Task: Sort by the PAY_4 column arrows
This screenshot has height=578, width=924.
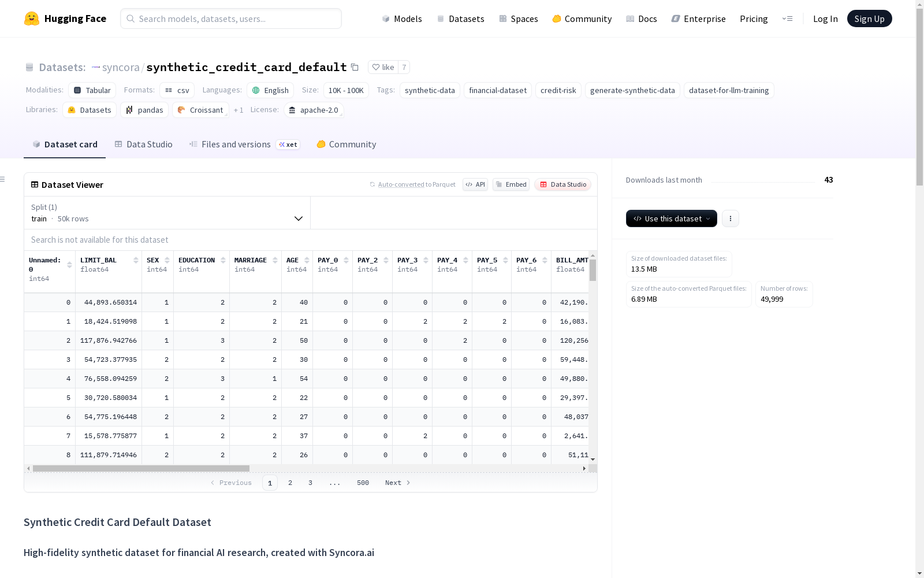Action: (x=465, y=260)
